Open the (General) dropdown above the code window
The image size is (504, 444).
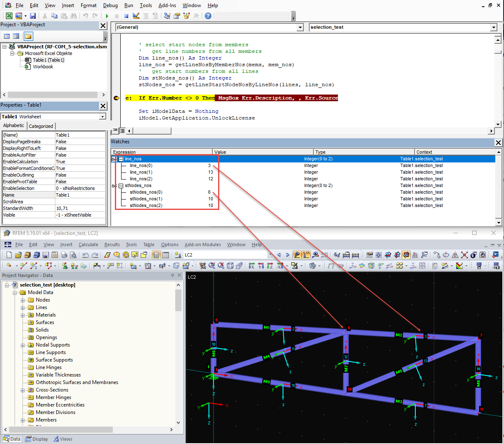pyautogui.click(x=300, y=27)
